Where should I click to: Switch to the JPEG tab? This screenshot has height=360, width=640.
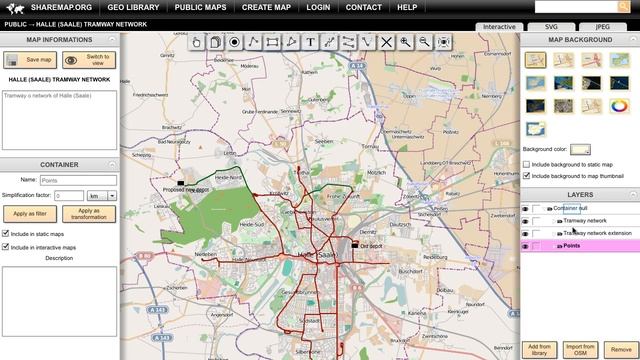[603, 27]
